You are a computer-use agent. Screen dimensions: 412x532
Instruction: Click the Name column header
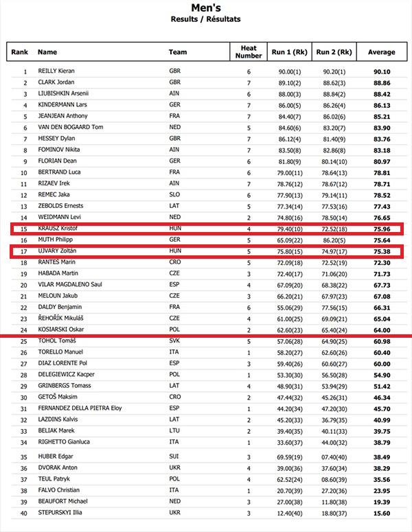click(x=47, y=52)
